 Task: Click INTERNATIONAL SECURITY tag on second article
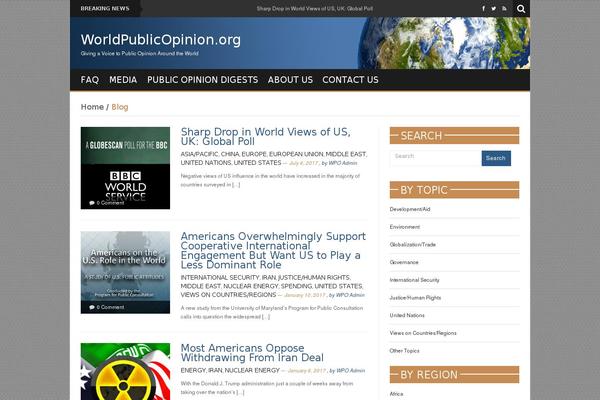tap(220, 278)
